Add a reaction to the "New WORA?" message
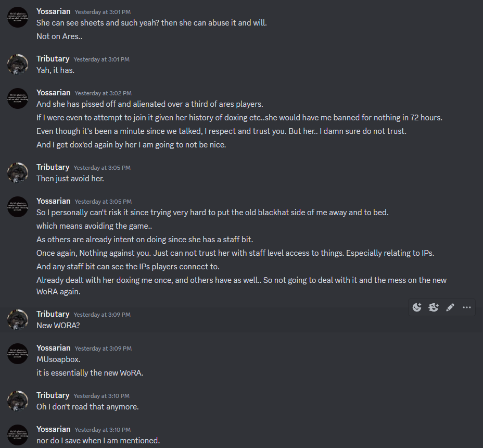Viewport: 483px width, 448px height. tap(417, 307)
